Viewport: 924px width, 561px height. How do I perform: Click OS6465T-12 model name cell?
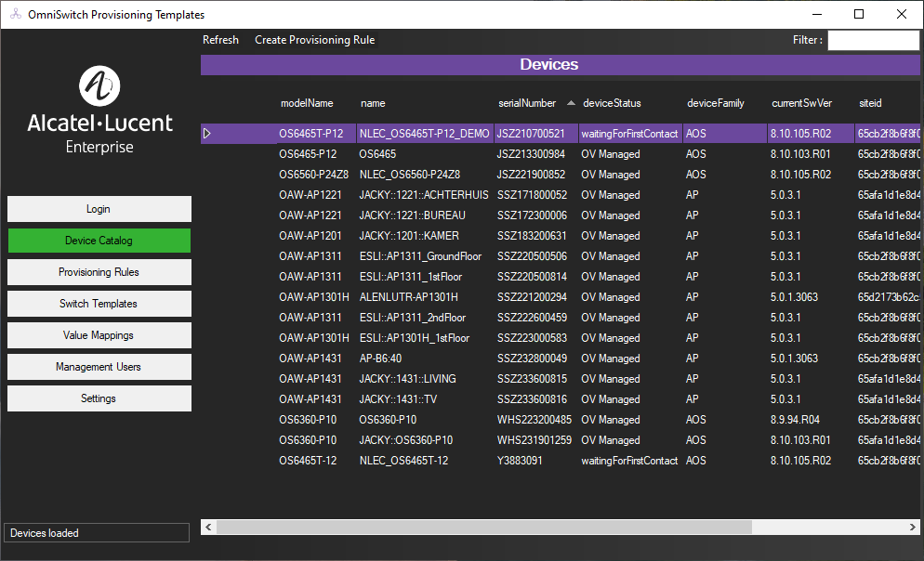[308, 461]
